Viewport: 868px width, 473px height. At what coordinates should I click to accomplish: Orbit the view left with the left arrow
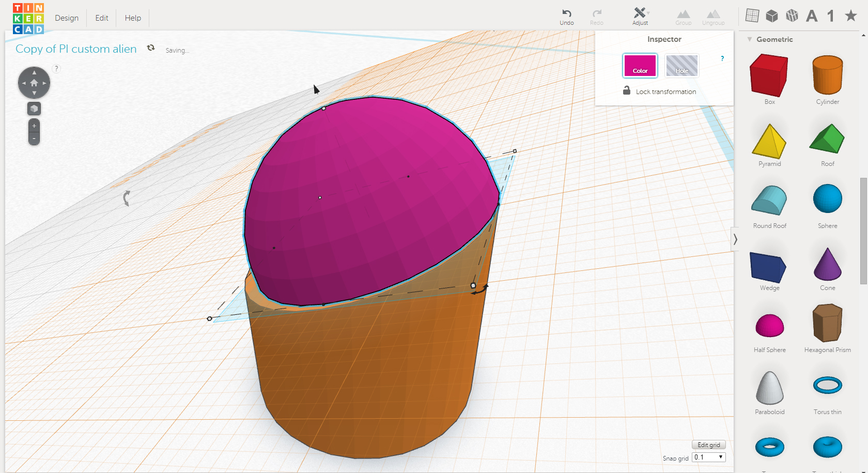click(x=24, y=83)
